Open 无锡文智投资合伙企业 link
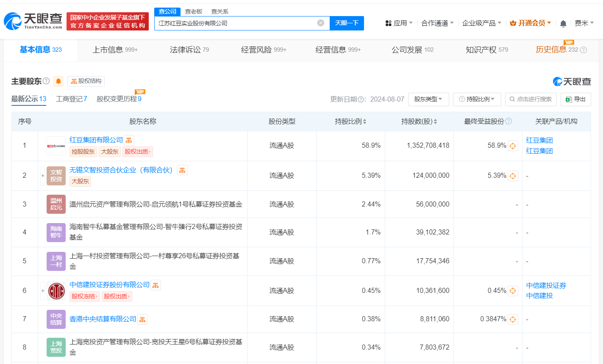Screen dimensions: 603x364 tap(121, 170)
